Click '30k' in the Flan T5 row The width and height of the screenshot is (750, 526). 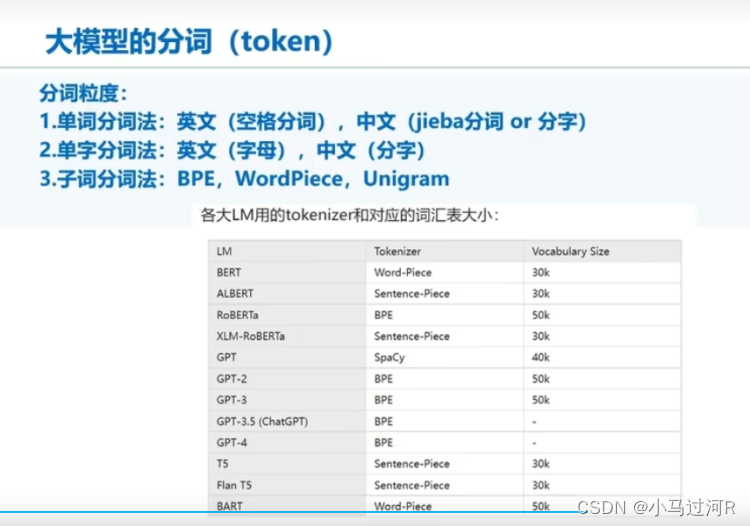click(x=541, y=485)
